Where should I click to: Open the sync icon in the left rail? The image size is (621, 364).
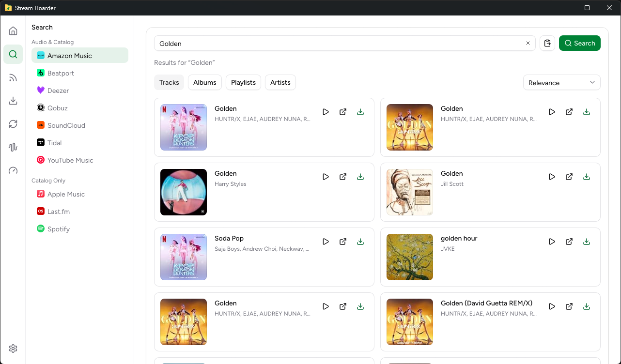click(13, 124)
